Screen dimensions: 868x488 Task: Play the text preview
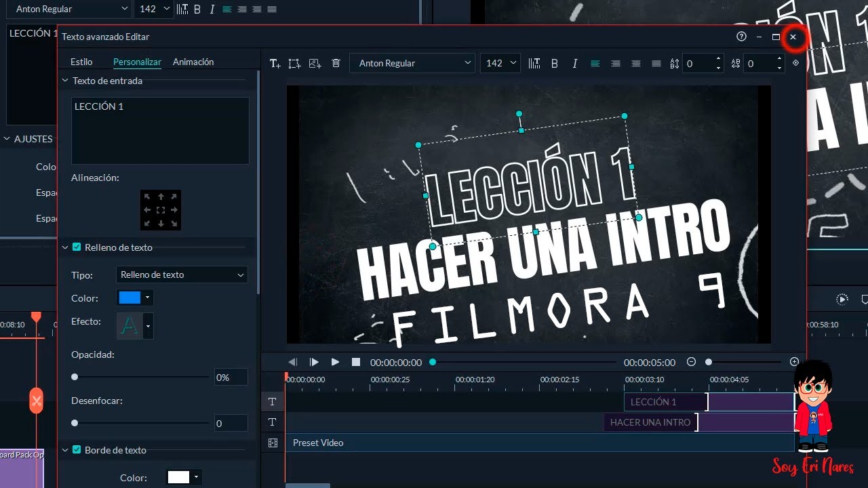pyautogui.click(x=335, y=363)
